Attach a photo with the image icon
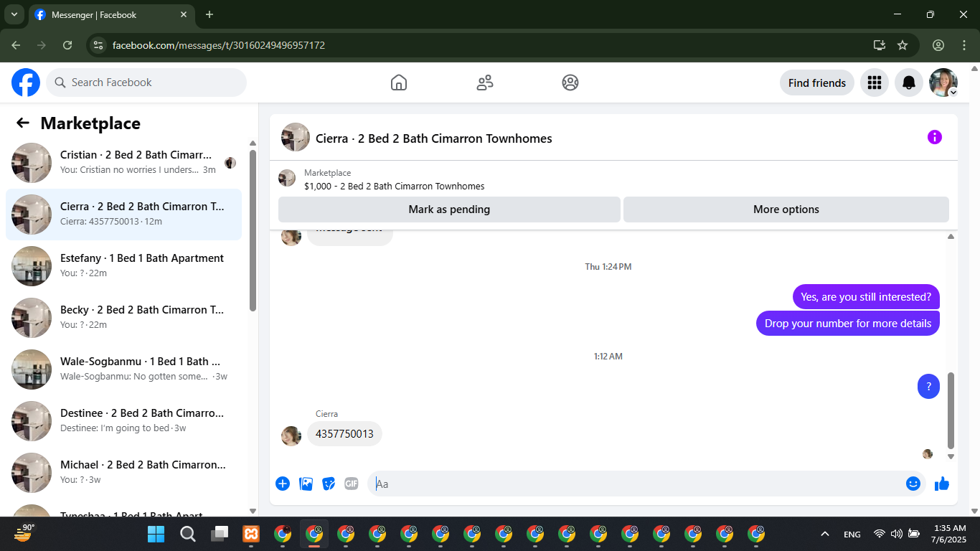Viewport: 980px width, 551px height. [306, 484]
